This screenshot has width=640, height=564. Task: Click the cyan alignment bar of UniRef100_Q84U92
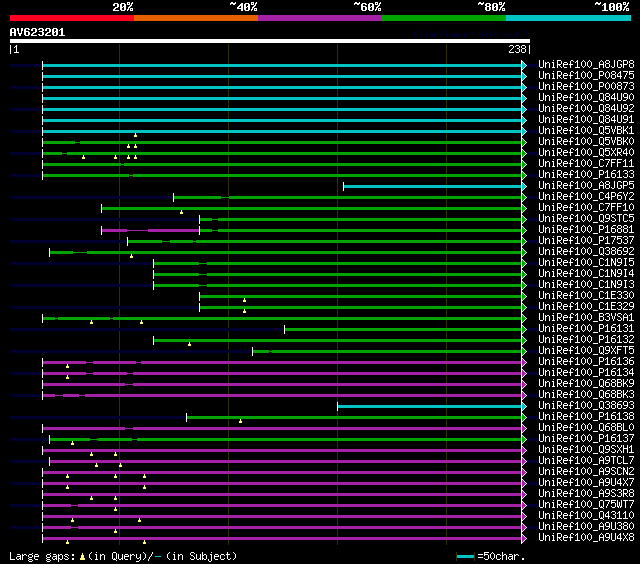click(282, 109)
